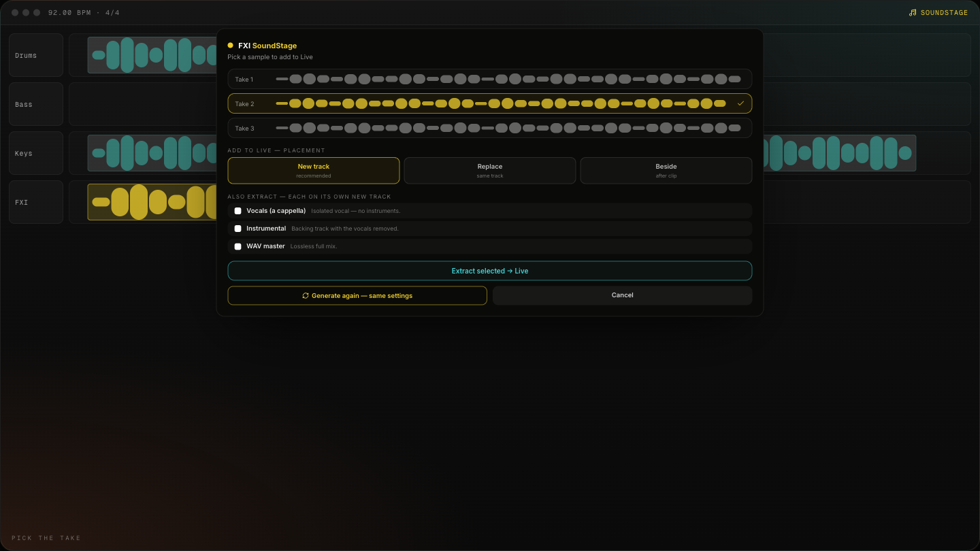
Task: Click the PICK THE TAKE caption
Action: [46, 538]
